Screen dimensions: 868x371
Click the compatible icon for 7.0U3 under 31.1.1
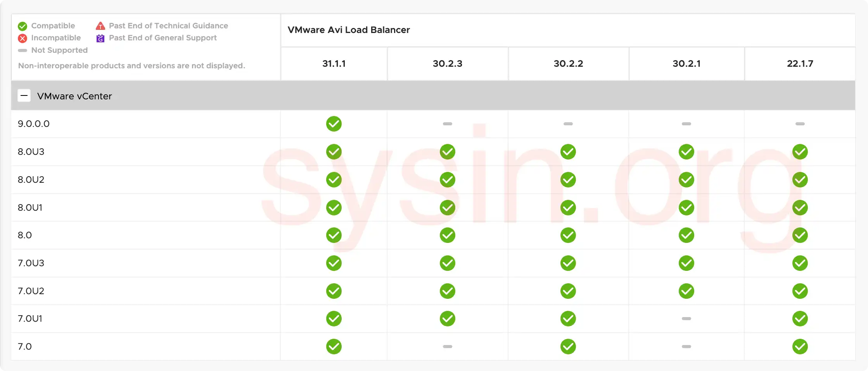[x=334, y=263]
